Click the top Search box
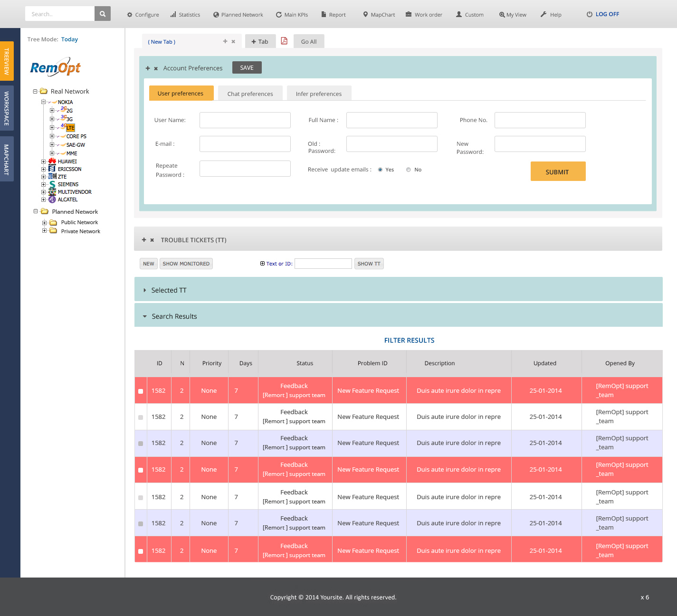The image size is (677, 616). (x=60, y=14)
